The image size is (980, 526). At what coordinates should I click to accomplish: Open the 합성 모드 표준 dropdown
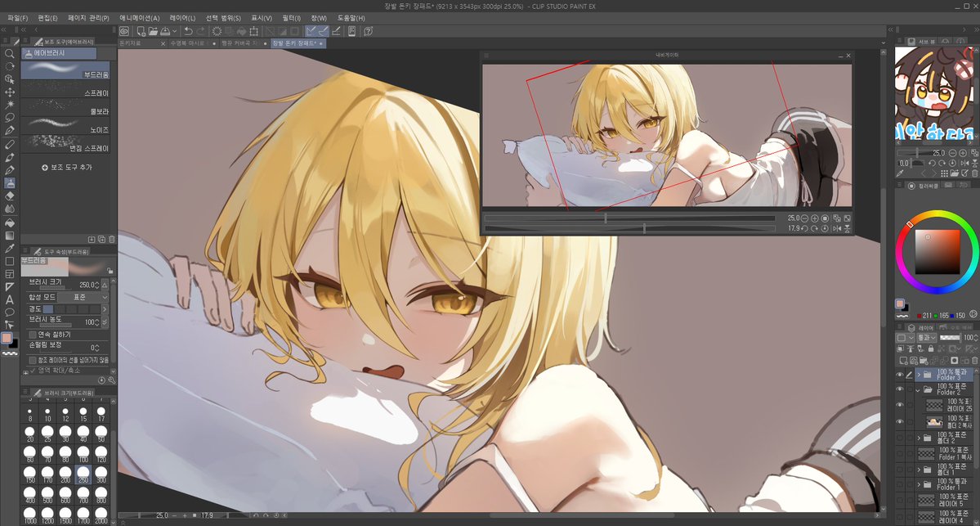[83, 297]
